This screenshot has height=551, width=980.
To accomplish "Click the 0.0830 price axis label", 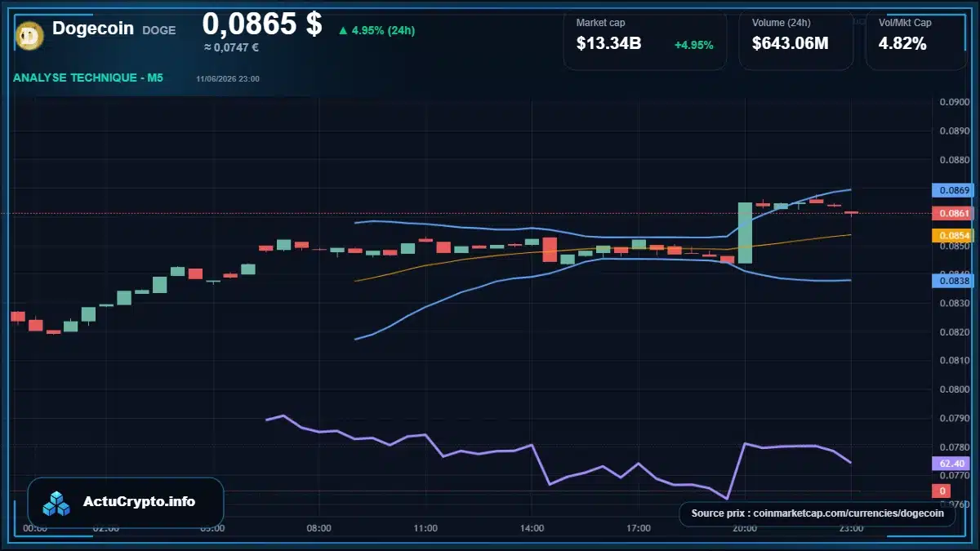I will [954, 303].
